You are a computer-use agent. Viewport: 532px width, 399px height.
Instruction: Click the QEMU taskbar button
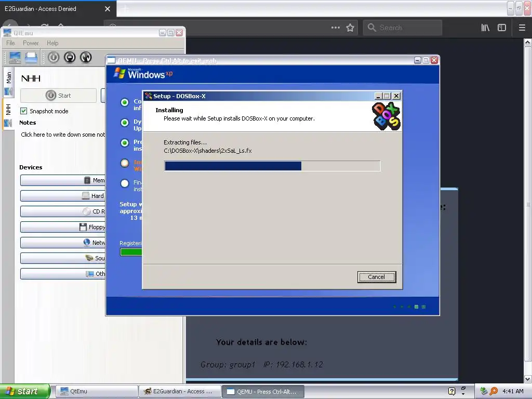(263, 391)
